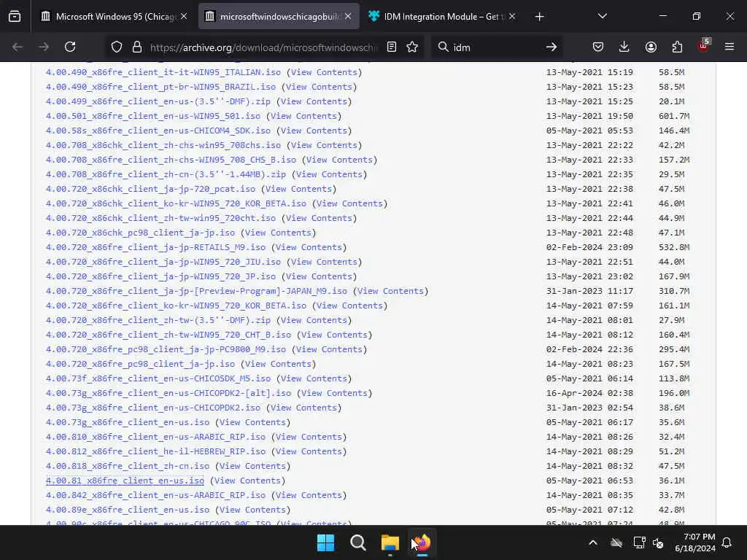Bookmark this page with the star icon

(x=412, y=47)
